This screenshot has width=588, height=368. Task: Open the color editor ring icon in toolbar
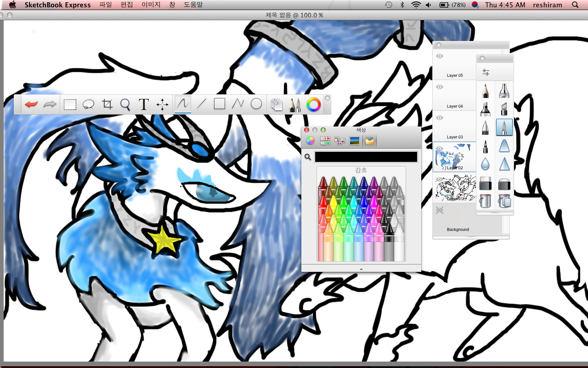click(x=314, y=104)
